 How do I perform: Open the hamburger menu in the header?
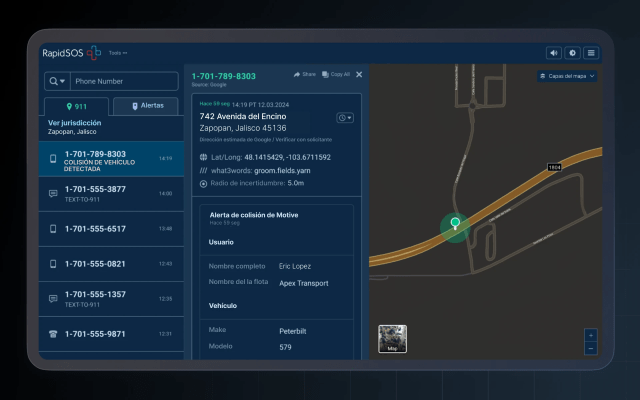pos(592,53)
